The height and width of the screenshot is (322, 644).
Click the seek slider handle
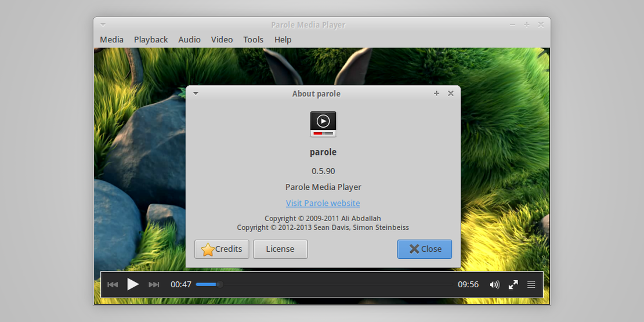point(220,284)
